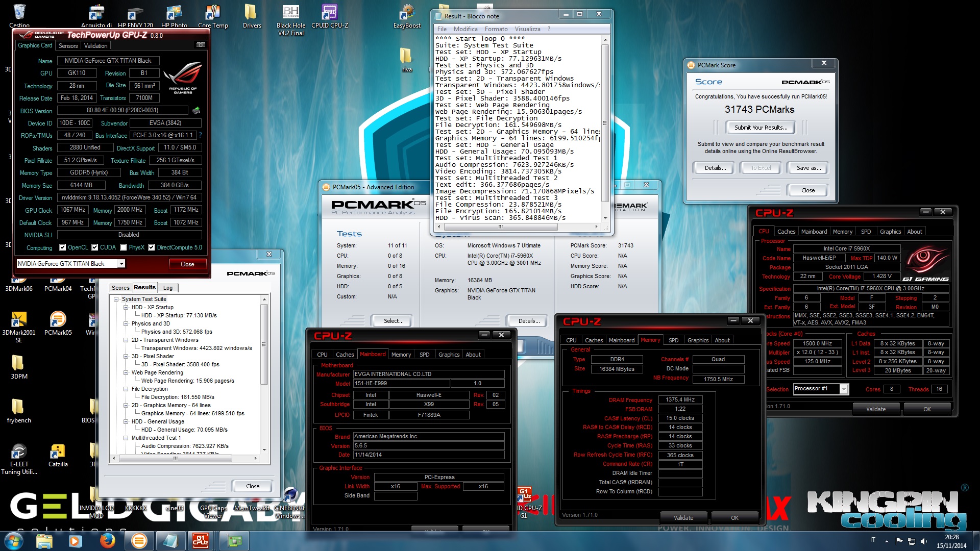Launch 3DMark2001 SE desktop shortcut
Image resolution: width=980 pixels, height=551 pixels.
click(x=19, y=327)
